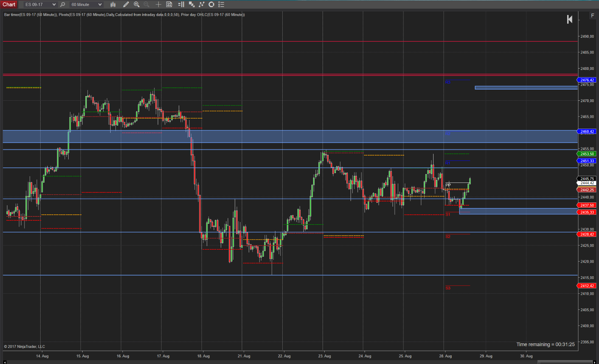Image resolution: width=599 pixels, height=364 pixels.
Task: Click the F button at top right
Action: click(592, 16)
